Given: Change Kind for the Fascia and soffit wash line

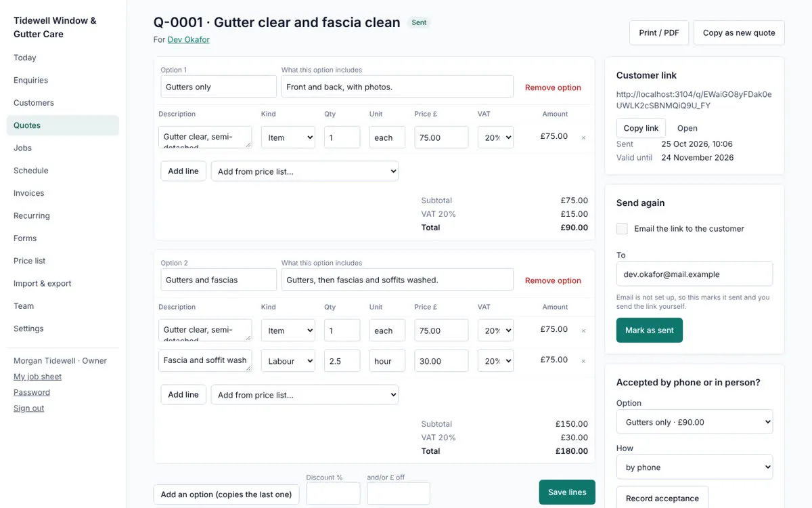Looking at the screenshot, I should coord(288,361).
